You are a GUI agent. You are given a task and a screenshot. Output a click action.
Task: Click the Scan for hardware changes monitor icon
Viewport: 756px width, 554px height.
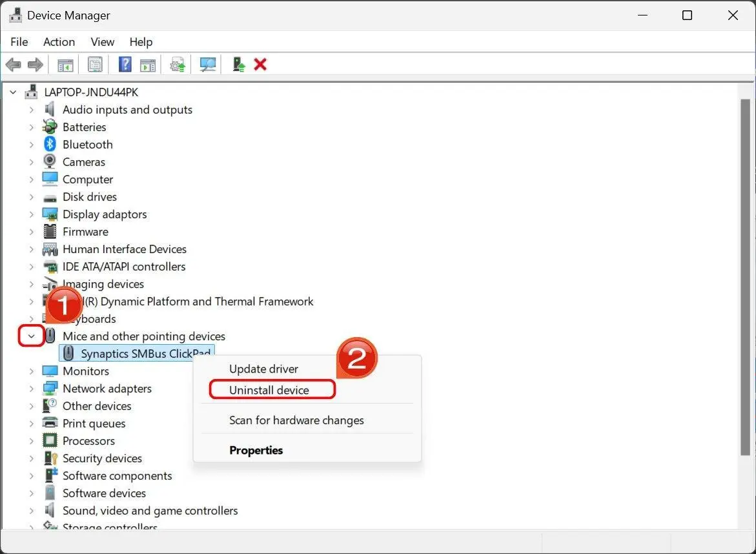click(x=208, y=65)
